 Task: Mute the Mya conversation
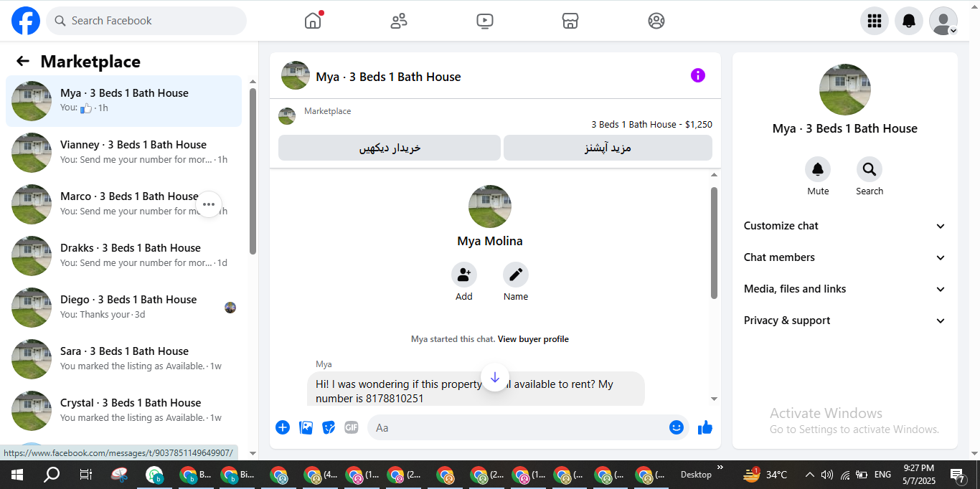click(x=817, y=170)
